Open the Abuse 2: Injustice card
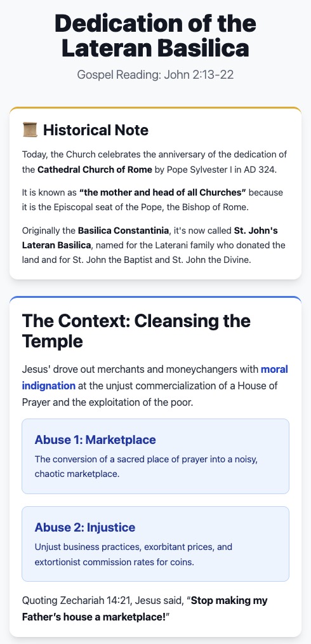The width and height of the screenshot is (311, 644). [x=155, y=544]
